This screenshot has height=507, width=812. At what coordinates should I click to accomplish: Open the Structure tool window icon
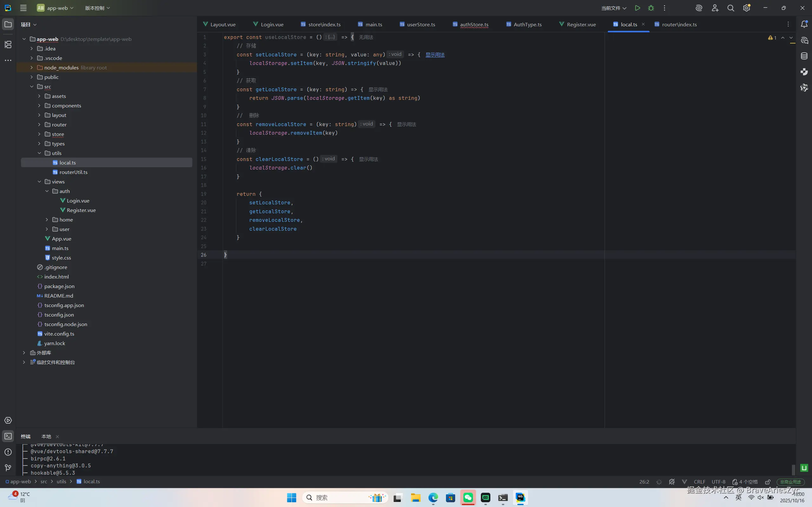[x=8, y=44]
